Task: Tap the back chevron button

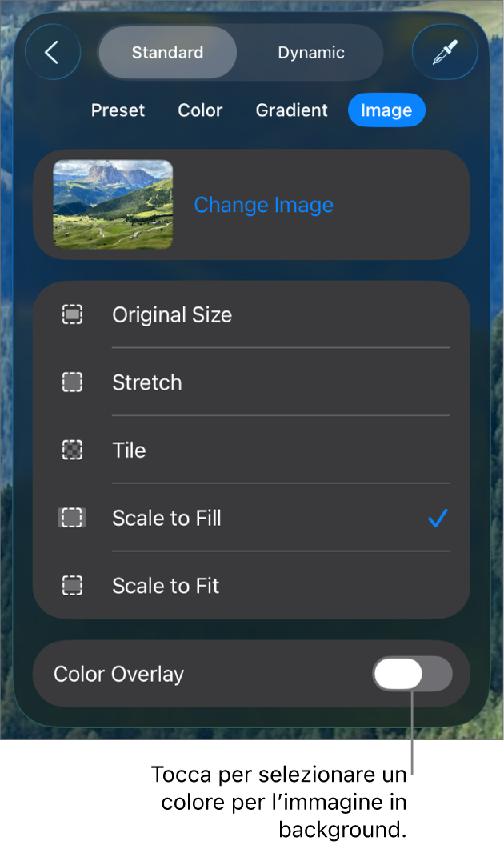Action: (x=53, y=53)
